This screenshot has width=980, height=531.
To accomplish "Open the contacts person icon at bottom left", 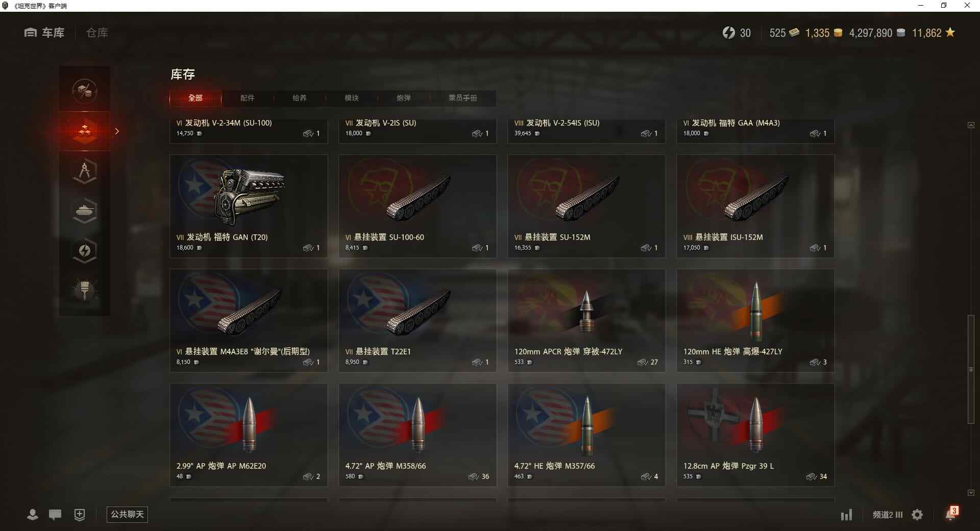I will [x=33, y=514].
